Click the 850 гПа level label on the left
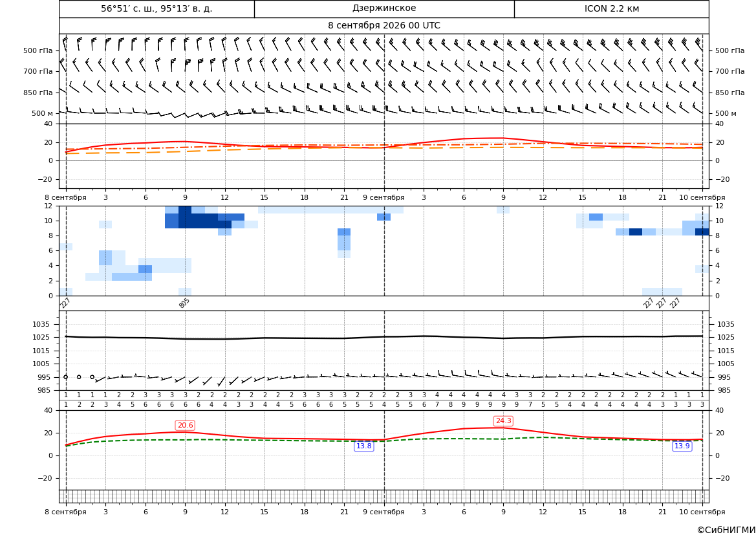756x535 pixels. (38, 93)
